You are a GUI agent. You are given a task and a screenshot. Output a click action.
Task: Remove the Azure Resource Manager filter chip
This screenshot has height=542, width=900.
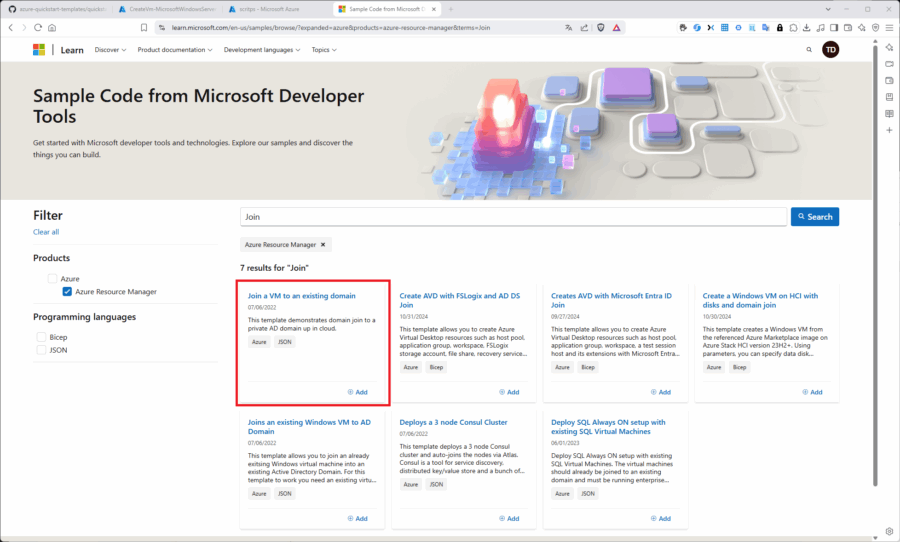323,245
